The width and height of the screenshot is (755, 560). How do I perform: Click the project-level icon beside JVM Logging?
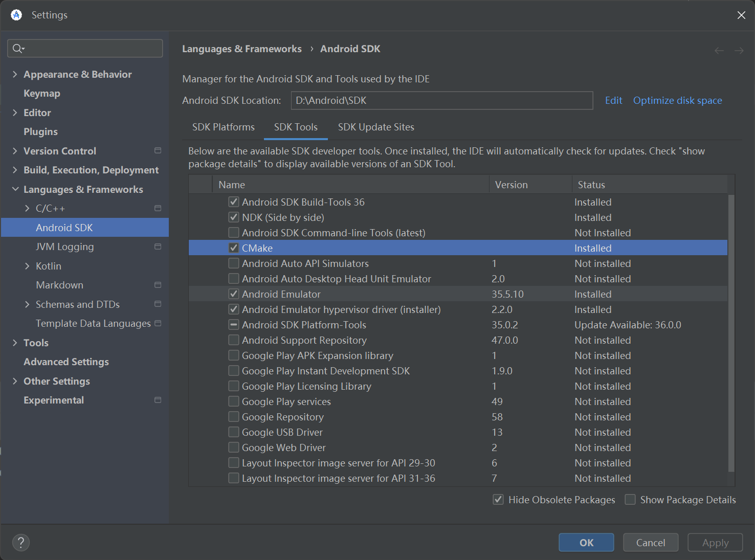click(x=158, y=247)
